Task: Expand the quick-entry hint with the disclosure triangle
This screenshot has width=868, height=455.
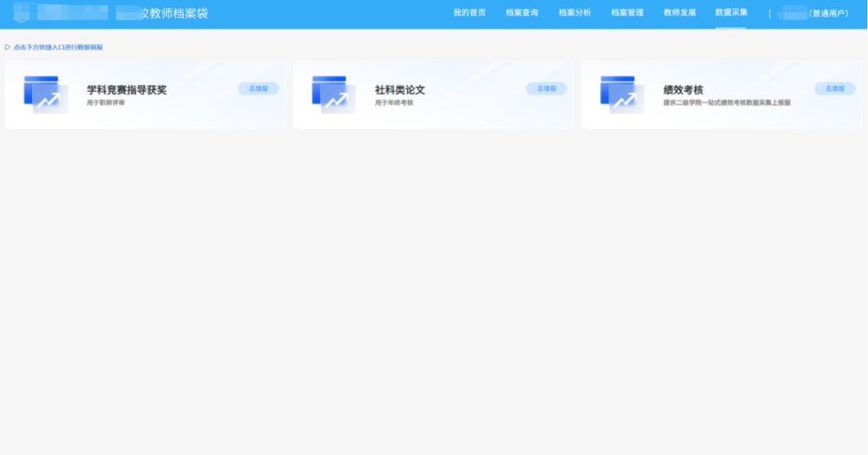Action: [8, 48]
